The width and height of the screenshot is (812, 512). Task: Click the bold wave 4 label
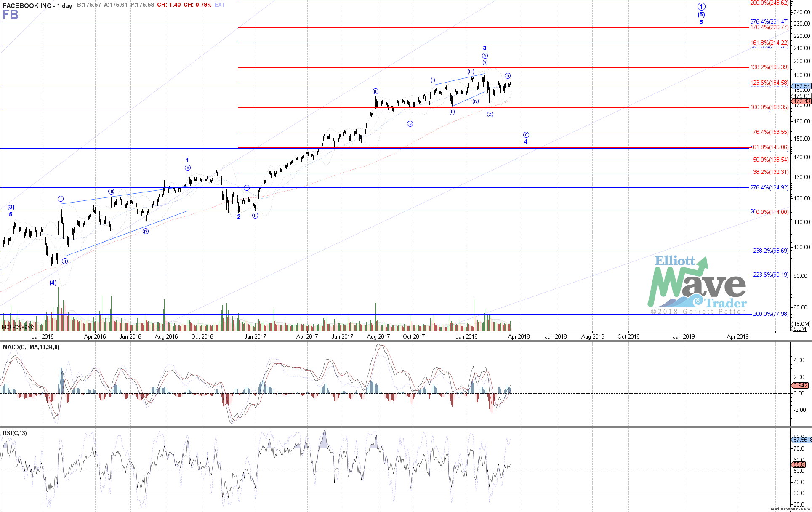click(526, 142)
